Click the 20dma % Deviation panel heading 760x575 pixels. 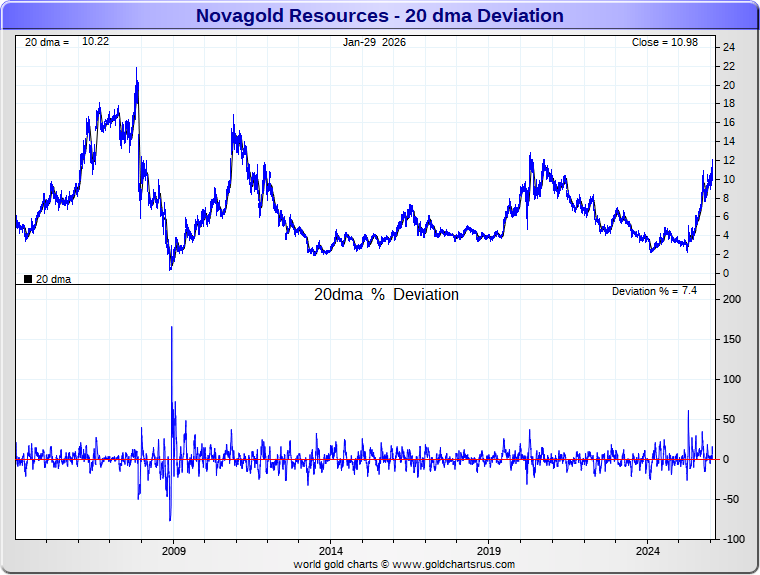click(386, 295)
